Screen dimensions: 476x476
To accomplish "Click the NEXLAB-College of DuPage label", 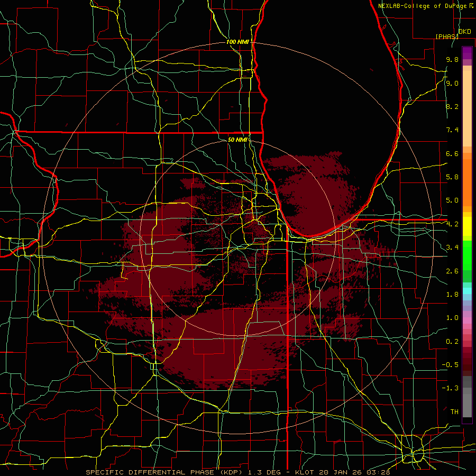I will (423, 6).
